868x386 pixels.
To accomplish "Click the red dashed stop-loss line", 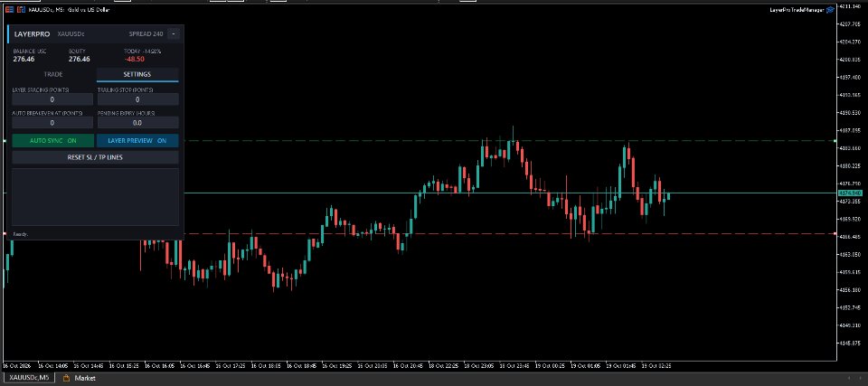I will pyautogui.click(x=509, y=234).
